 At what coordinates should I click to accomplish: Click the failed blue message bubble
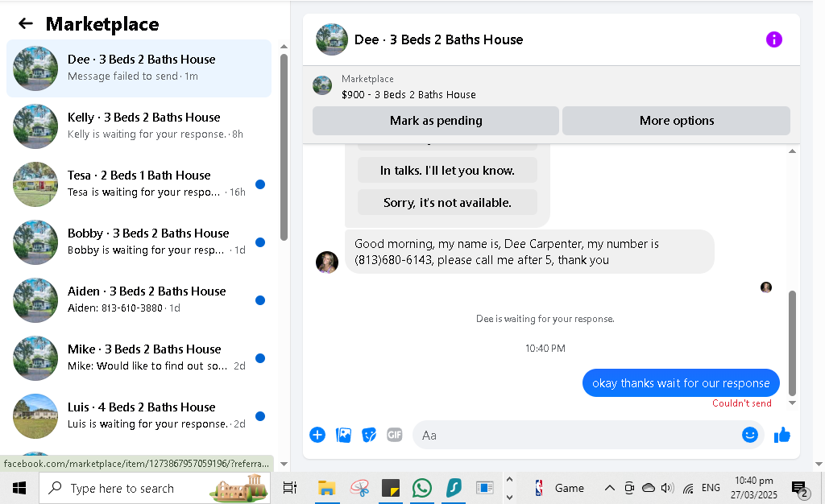[681, 383]
